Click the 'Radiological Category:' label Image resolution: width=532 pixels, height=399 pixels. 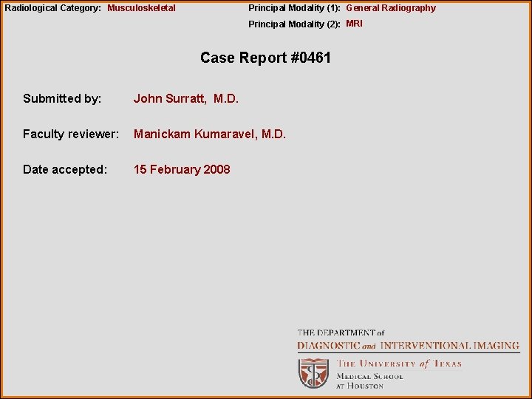point(52,8)
